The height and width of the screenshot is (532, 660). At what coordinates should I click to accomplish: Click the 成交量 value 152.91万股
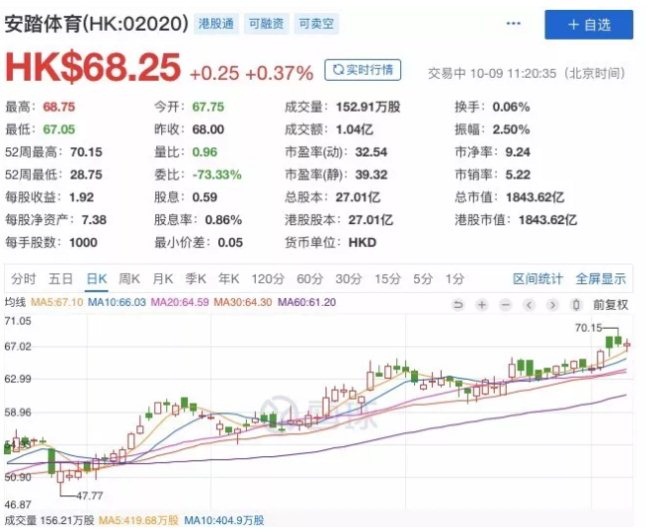point(368,107)
